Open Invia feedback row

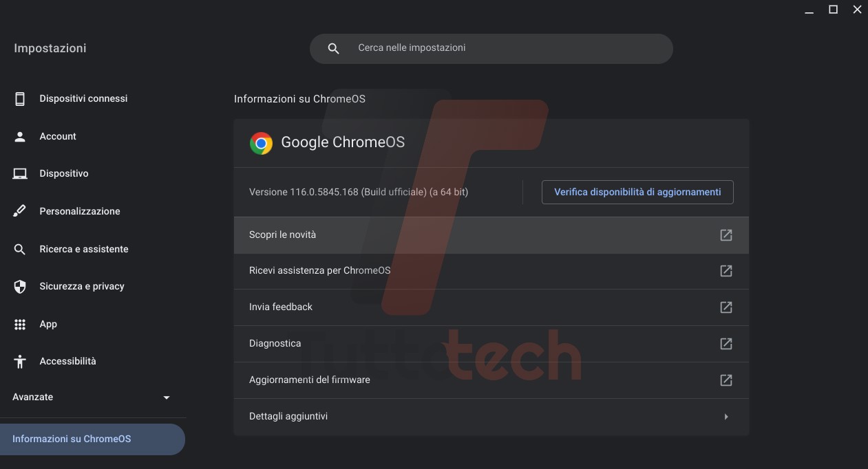click(281, 307)
